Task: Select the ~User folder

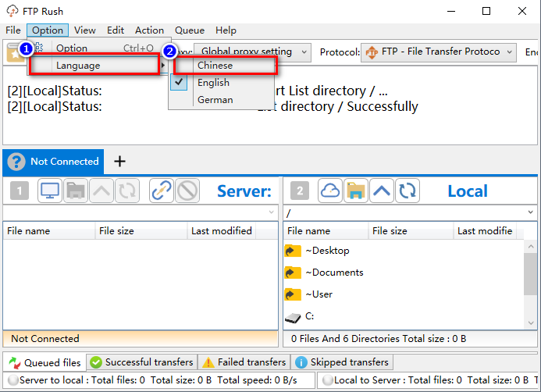Action: point(319,294)
